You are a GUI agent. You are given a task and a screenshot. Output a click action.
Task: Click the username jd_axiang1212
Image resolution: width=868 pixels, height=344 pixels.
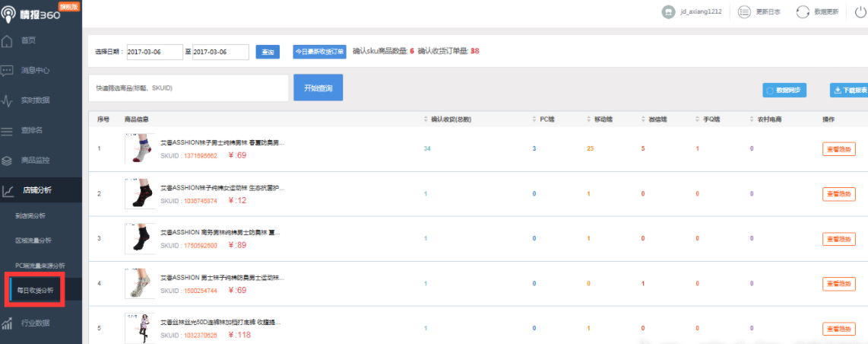tap(701, 11)
